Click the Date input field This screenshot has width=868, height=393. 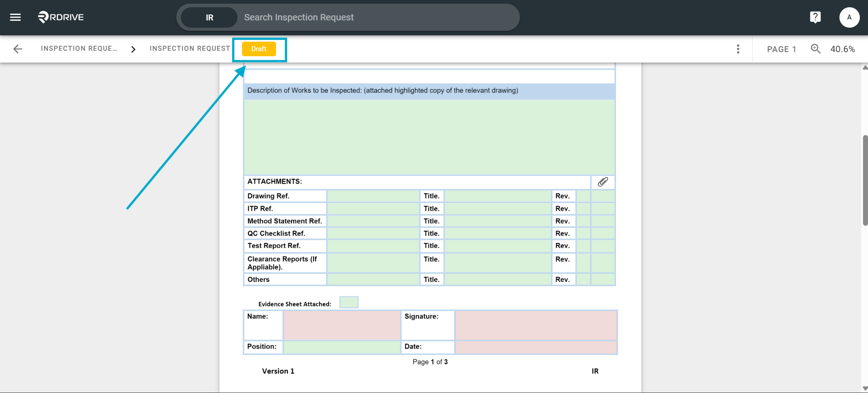click(x=536, y=347)
